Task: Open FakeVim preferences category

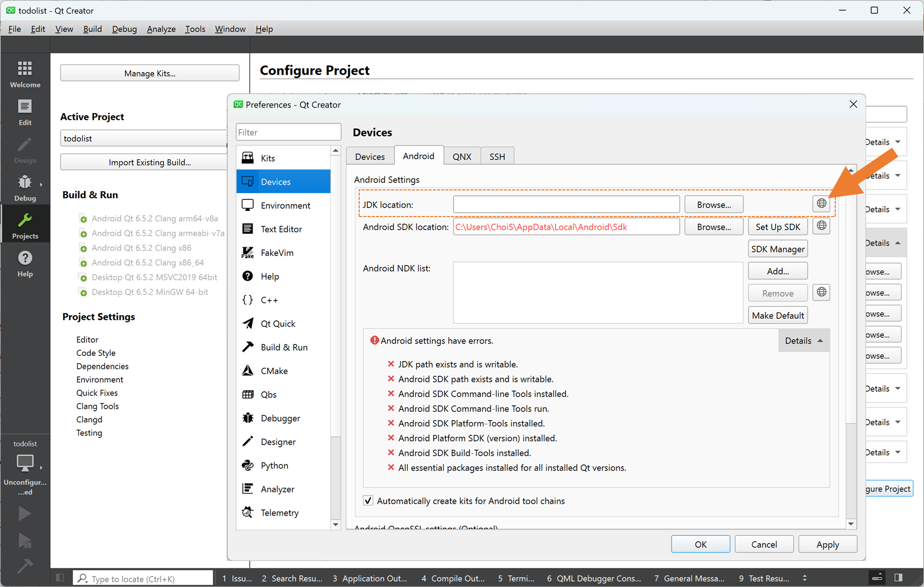Action: [x=283, y=253]
